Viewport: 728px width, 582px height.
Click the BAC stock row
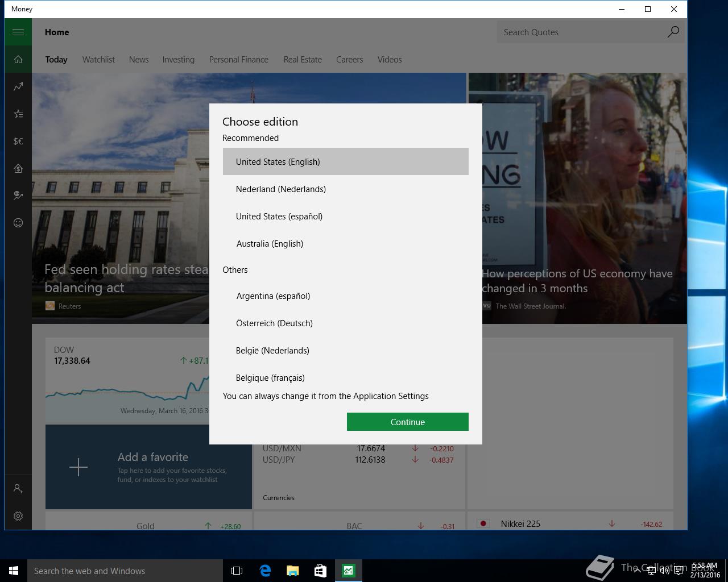(359, 525)
